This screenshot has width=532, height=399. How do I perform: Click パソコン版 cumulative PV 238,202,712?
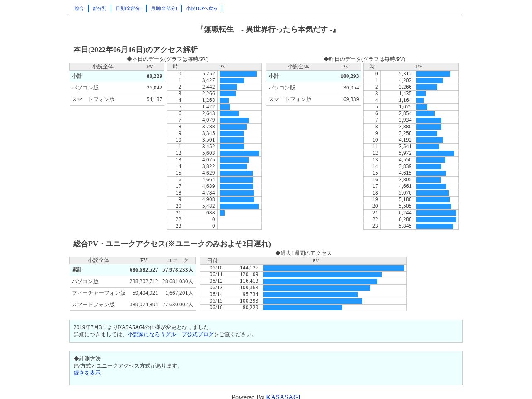tap(144, 281)
